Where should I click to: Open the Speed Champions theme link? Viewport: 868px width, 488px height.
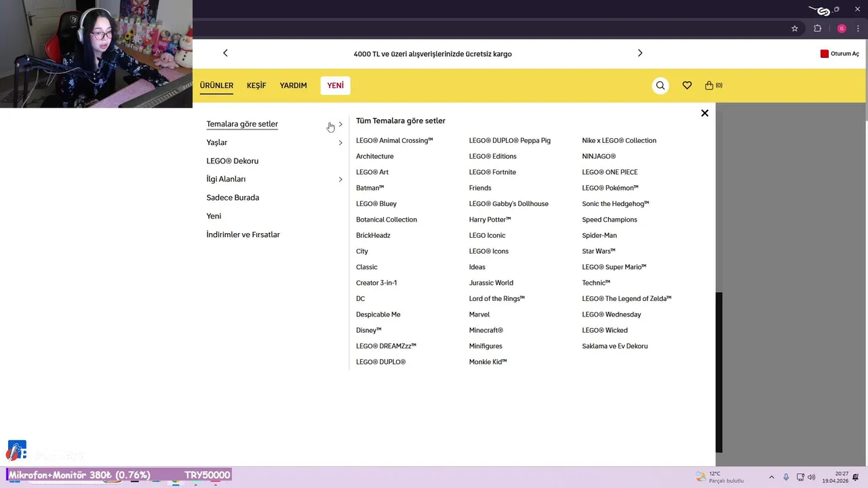pos(610,220)
